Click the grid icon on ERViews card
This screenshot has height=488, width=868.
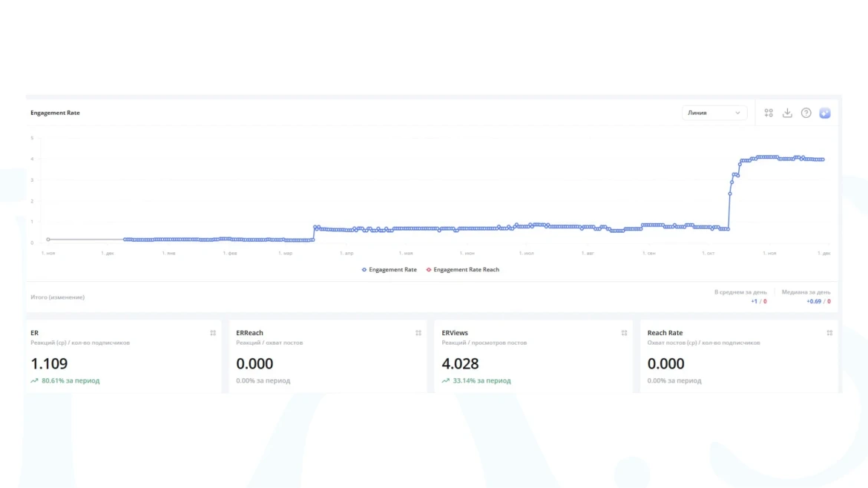click(624, 333)
